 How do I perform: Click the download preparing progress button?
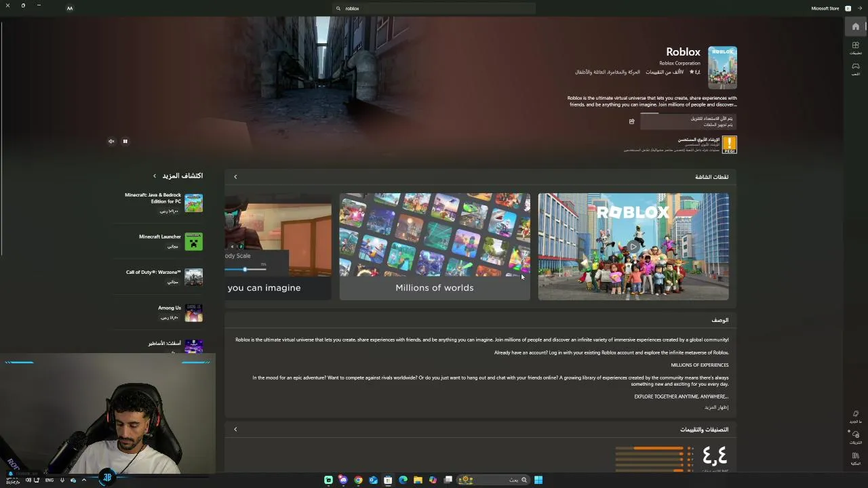coord(688,121)
